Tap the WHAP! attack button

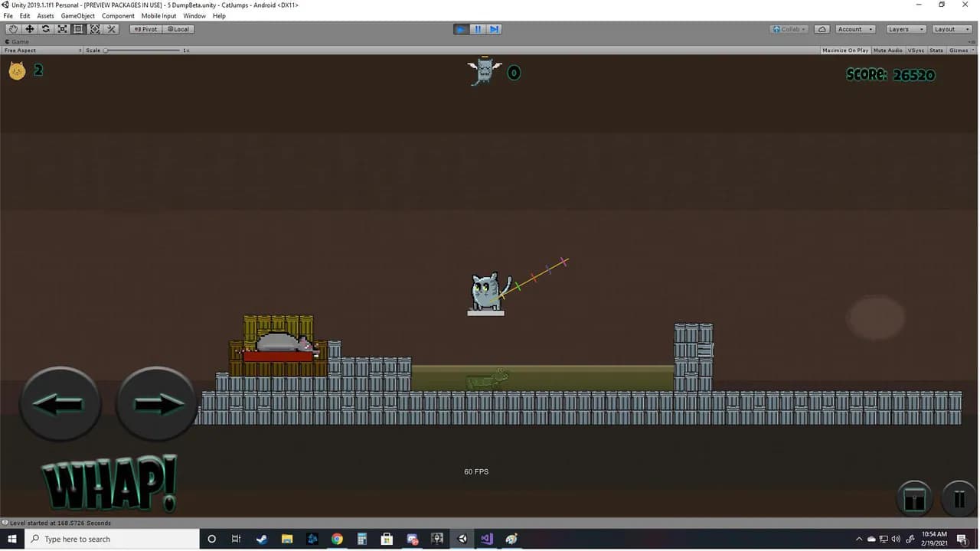(109, 484)
